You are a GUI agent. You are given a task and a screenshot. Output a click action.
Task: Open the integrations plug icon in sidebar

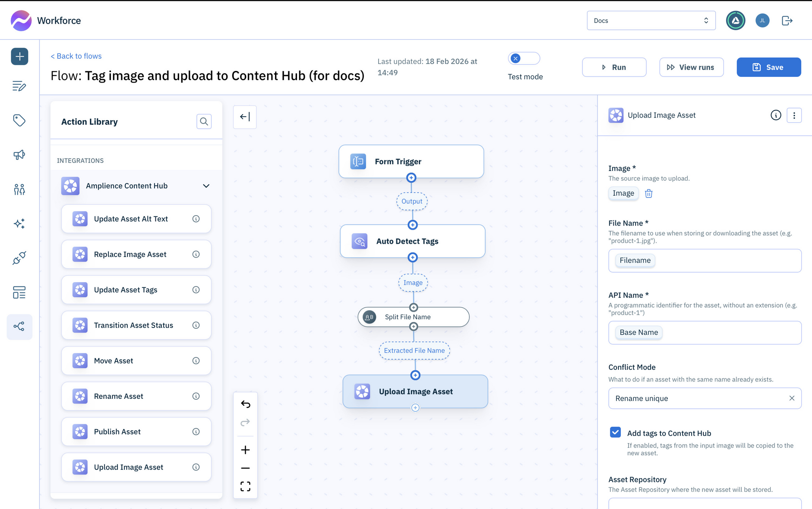coord(19,258)
